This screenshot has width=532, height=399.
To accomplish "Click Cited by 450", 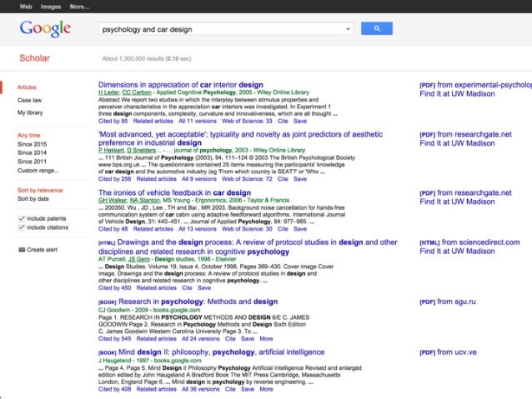I will (115, 288).
